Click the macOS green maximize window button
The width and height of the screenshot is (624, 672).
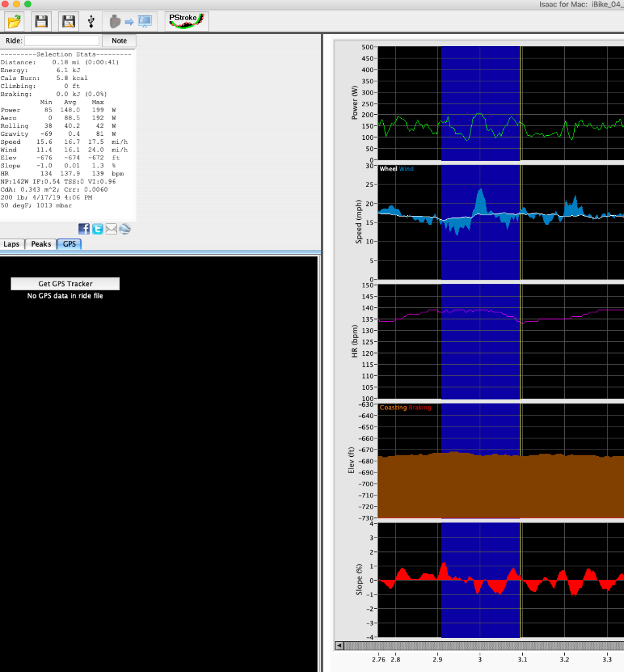click(28, 4)
